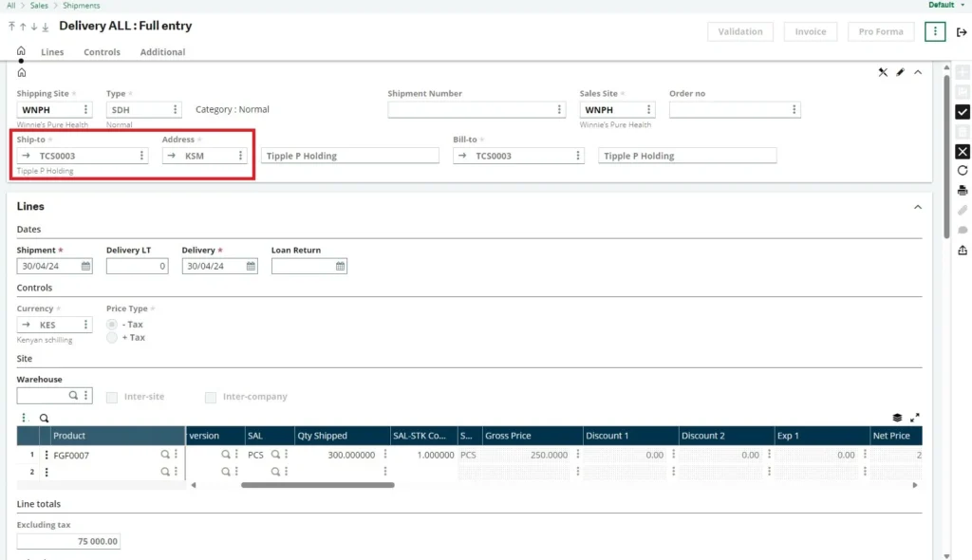Click Sales in the breadcrumb
This screenshot has width=972, height=560.
point(39,6)
